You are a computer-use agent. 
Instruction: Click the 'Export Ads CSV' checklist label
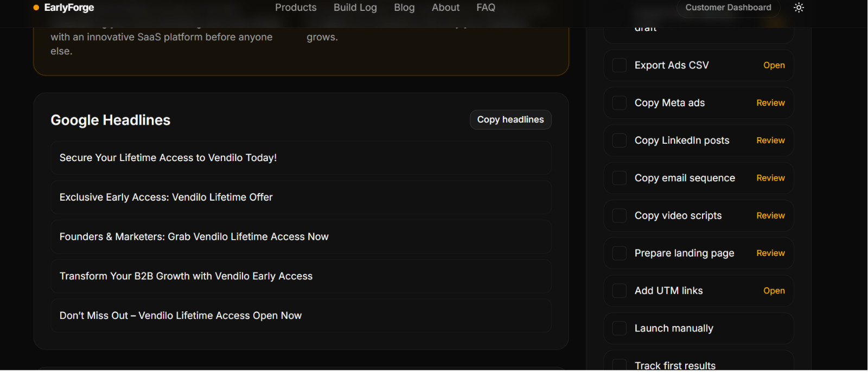[x=672, y=65]
